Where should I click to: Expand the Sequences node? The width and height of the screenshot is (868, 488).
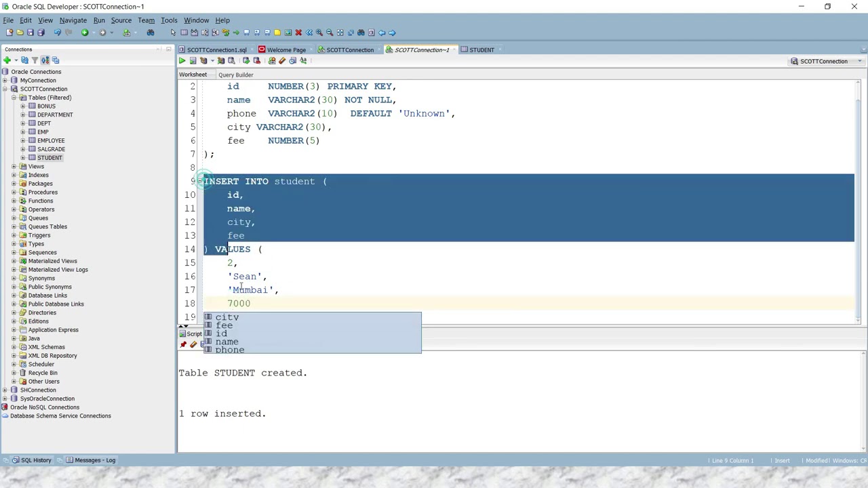tap(14, 252)
